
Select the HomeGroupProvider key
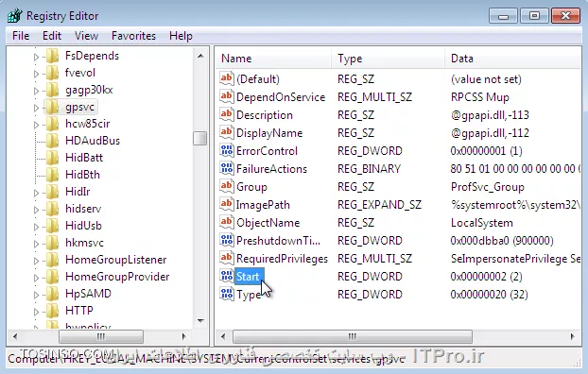tap(117, 277)
